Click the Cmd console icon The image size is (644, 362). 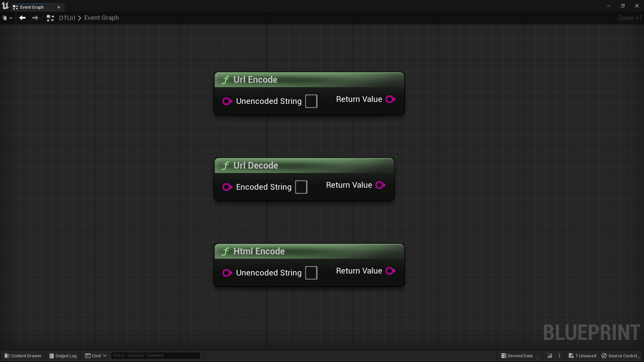click(88, 356)
